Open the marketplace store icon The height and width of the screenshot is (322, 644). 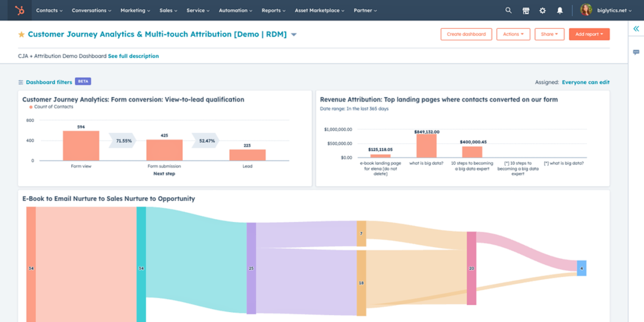click(x=526, y=10)
